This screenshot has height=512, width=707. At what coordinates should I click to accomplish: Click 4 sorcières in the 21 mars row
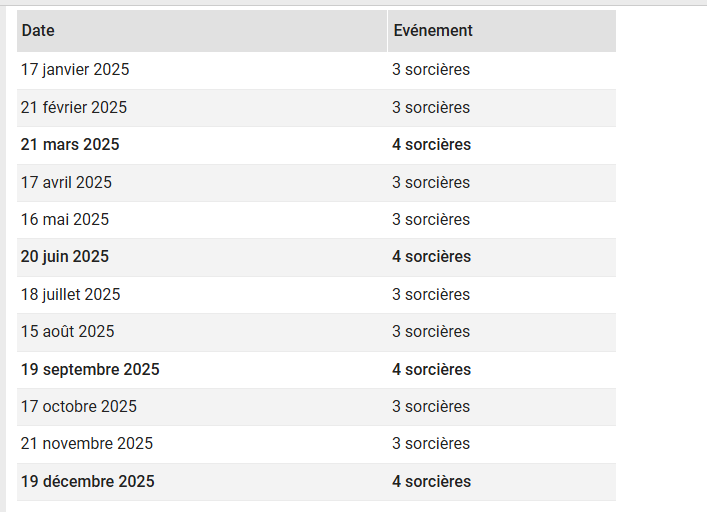pos(431,145)
